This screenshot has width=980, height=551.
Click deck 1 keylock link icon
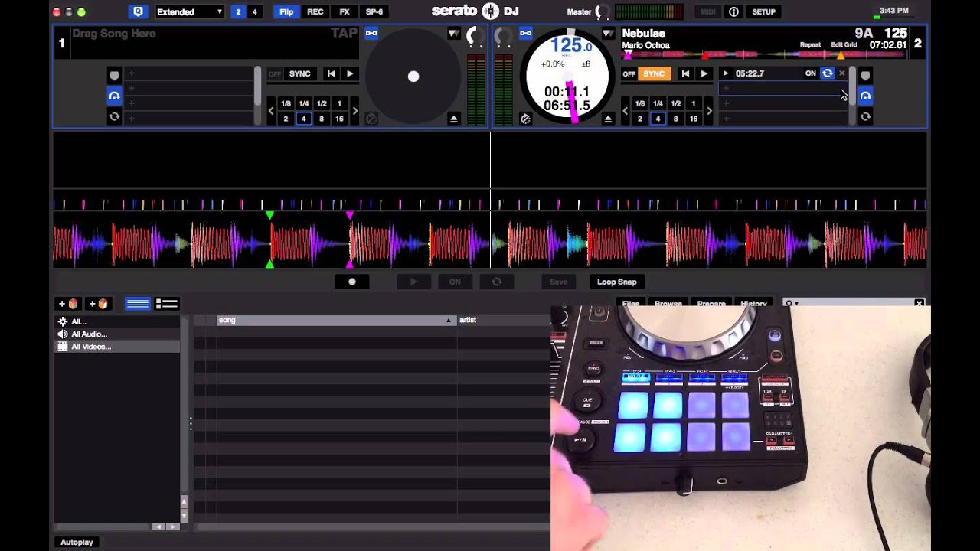tap(371, 33)
